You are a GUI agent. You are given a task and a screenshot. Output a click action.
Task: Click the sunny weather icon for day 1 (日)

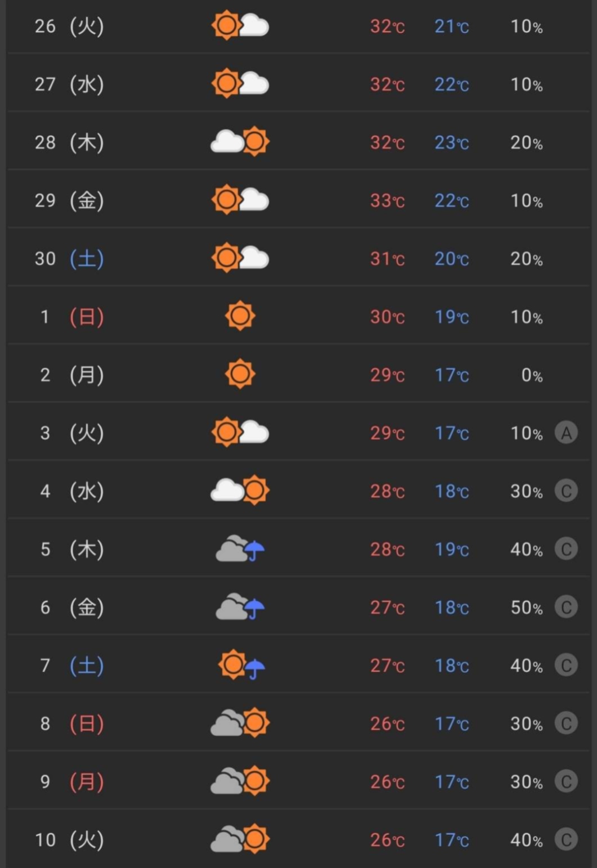(x=240, y=316)
